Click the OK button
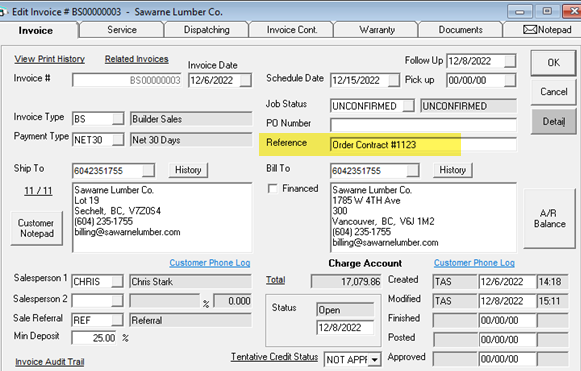The image size is (581, 371). coord(553,63)
